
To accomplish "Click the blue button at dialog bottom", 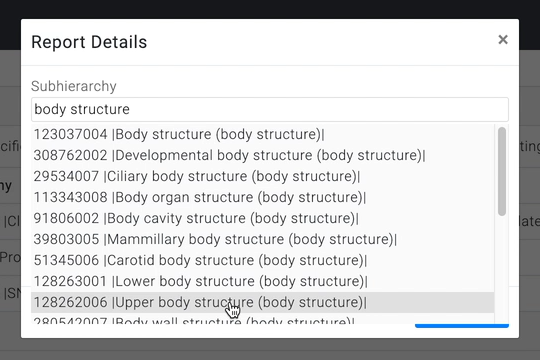I will tap(461, 326).
